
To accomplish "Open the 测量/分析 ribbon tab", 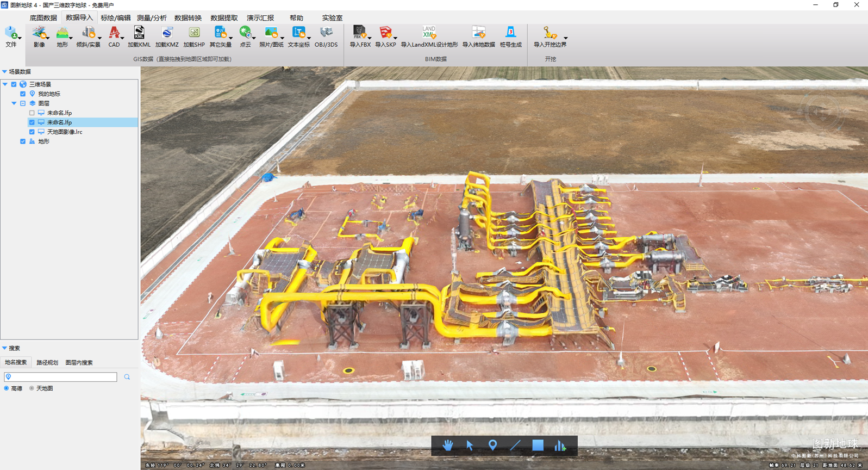I will click(152, 18).
